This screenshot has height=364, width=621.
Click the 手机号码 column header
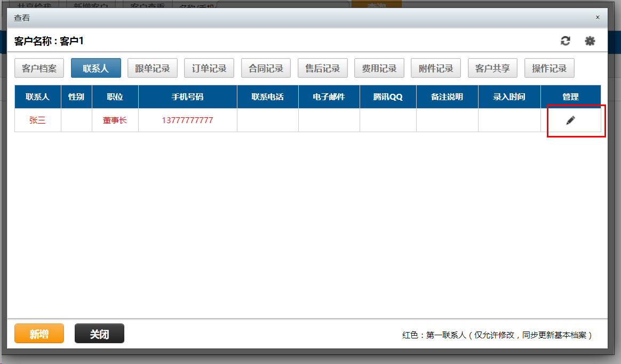click(x=188, y=97)
